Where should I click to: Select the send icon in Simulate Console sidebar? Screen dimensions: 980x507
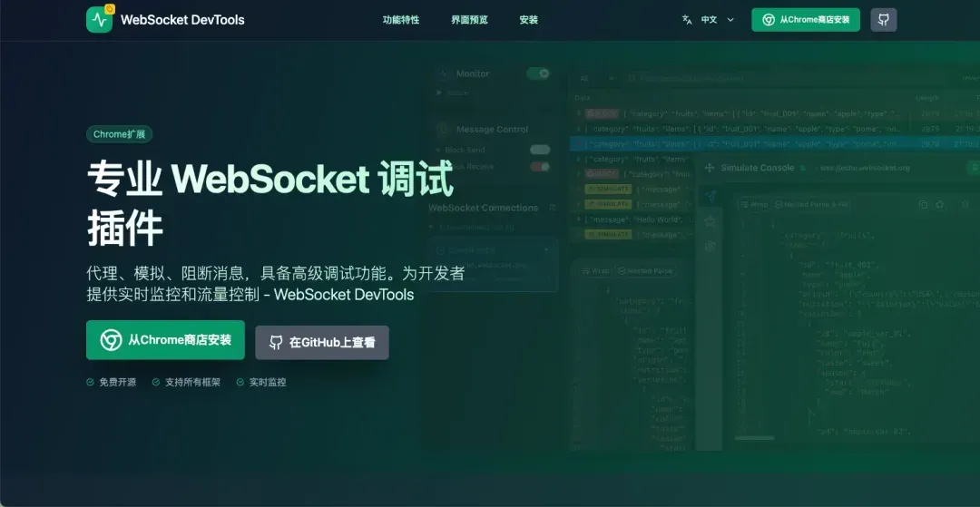click(x=710, y=197)
